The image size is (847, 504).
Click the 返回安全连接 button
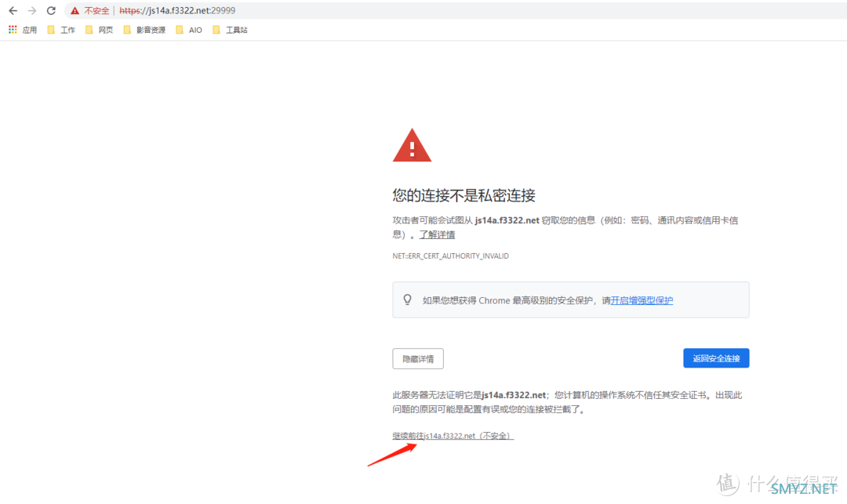pyautogui.click(x=716, y=358)
